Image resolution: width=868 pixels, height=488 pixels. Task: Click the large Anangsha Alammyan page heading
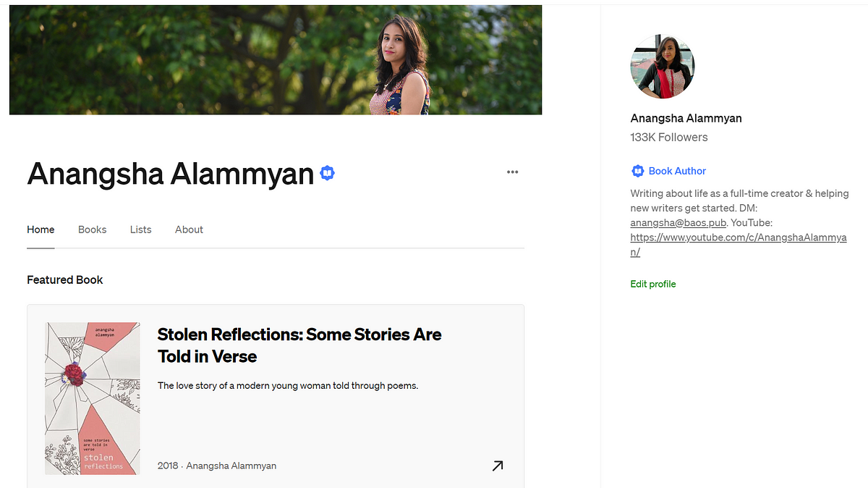(x=171, y=174)
